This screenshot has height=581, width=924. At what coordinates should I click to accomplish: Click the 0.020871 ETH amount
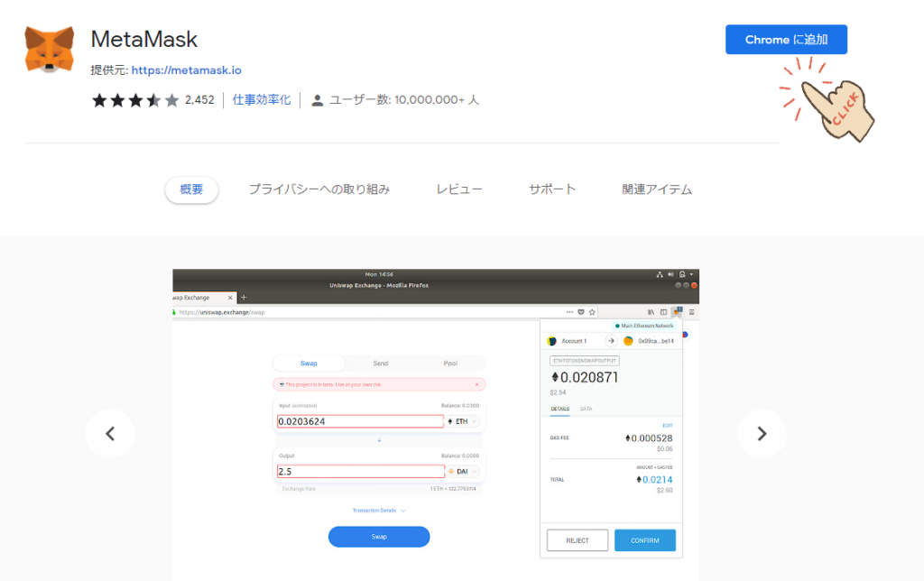585,377
